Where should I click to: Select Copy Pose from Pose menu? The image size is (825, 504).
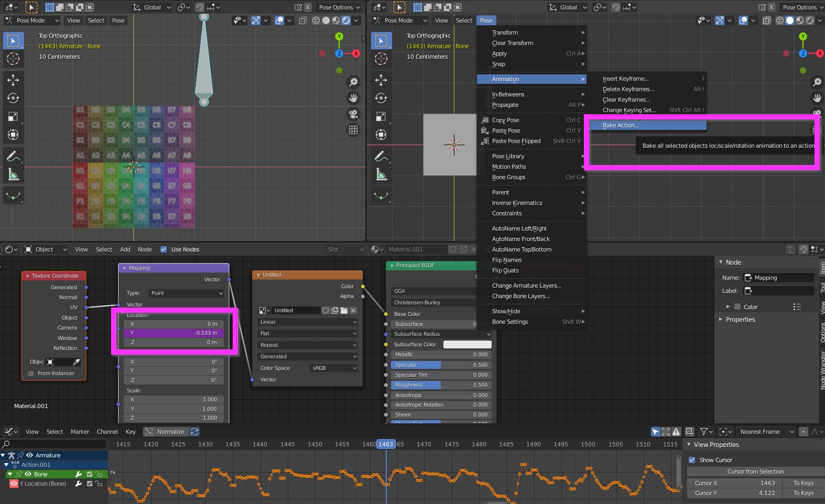click(531, 120)
